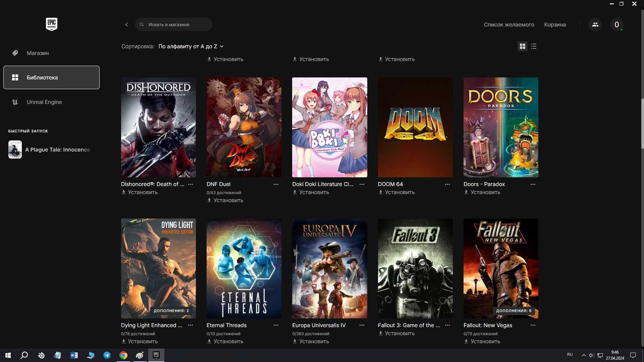644x362 pixels.
Task: Open the Корзина cart
Action: pyautogui.click(x=555, y=24)
